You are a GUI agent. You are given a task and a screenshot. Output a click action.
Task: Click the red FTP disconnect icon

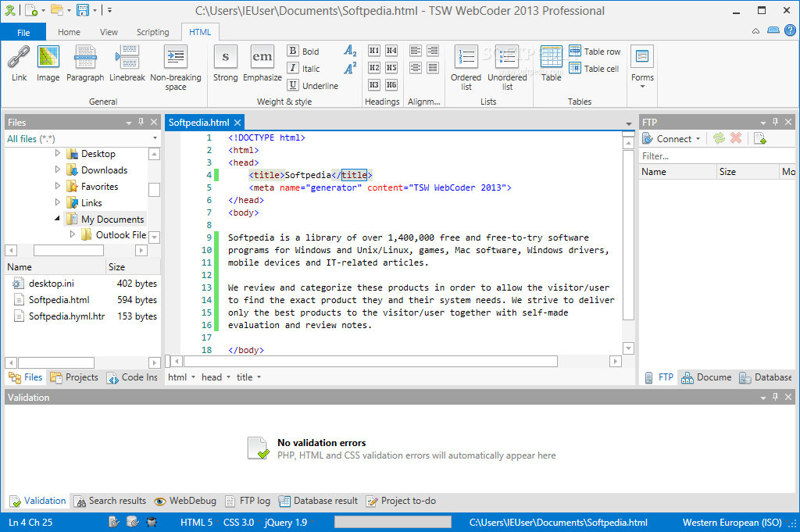[736, 138]
